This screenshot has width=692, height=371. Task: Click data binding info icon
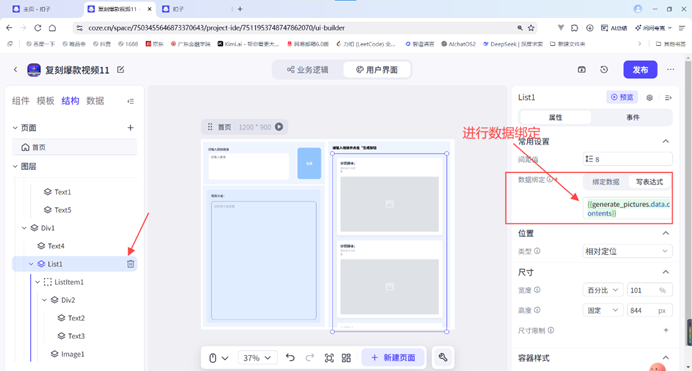coord(549,179)
